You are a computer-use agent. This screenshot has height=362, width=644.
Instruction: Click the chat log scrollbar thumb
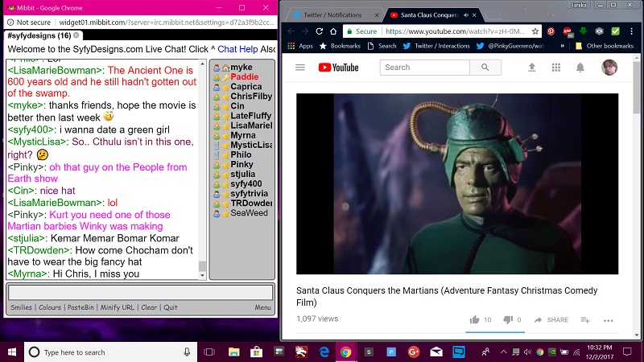click(202, 265)
